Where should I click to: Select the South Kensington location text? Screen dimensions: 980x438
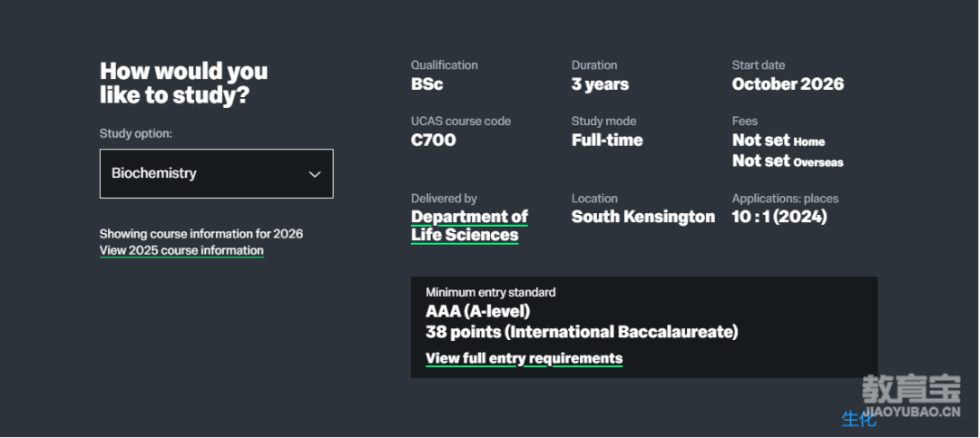tap(643, 217)
